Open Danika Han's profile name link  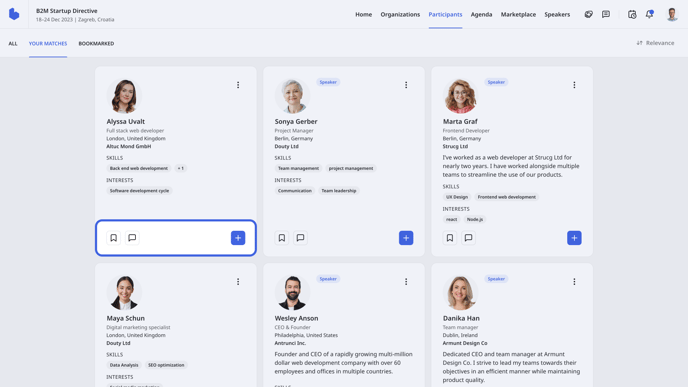461,318
